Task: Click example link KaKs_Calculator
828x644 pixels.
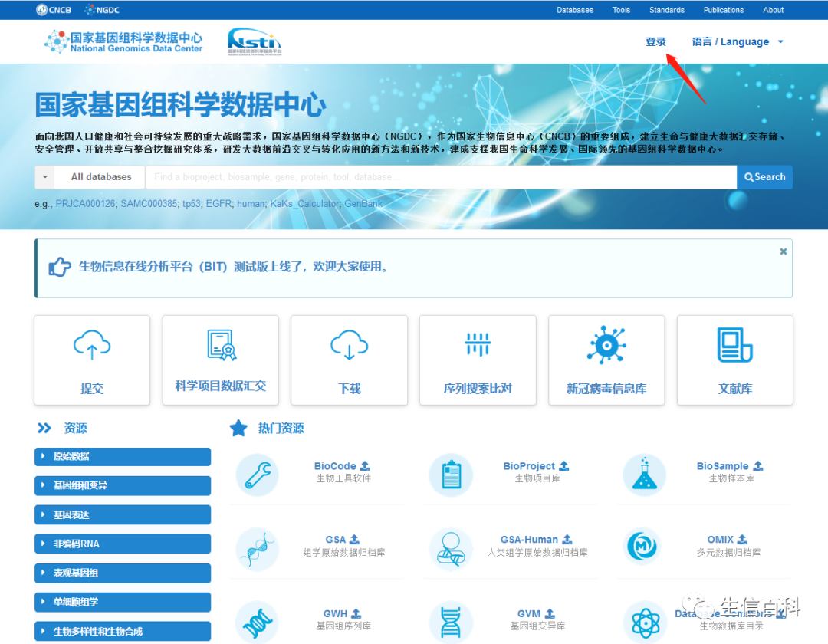Action: coord(304,204)
